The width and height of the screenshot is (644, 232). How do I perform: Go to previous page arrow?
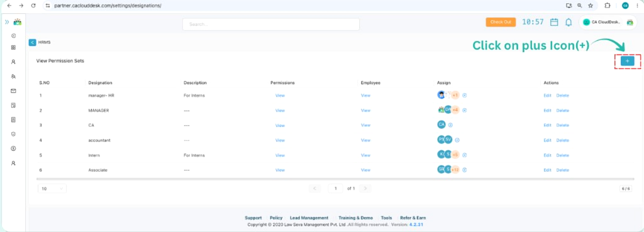pos(315,189)
